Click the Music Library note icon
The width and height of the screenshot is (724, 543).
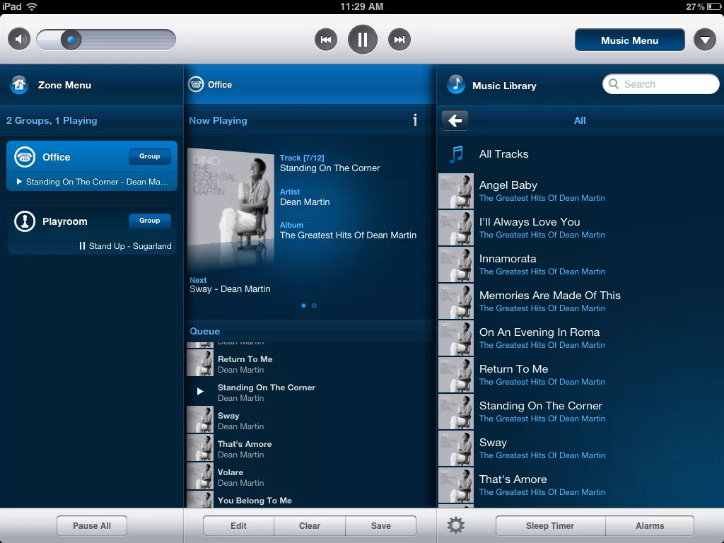[x=456, y=84]
